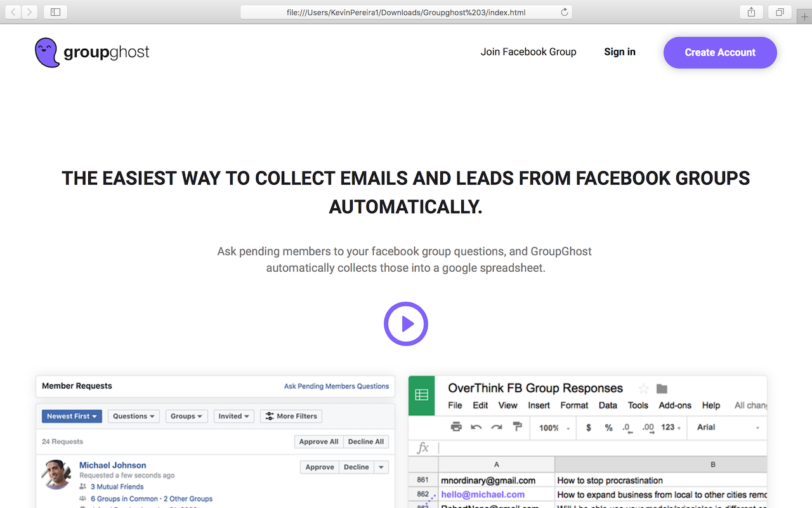Decline Michael Johnson's request
This screenshot has width=812, height=508.
pos(357,467)
